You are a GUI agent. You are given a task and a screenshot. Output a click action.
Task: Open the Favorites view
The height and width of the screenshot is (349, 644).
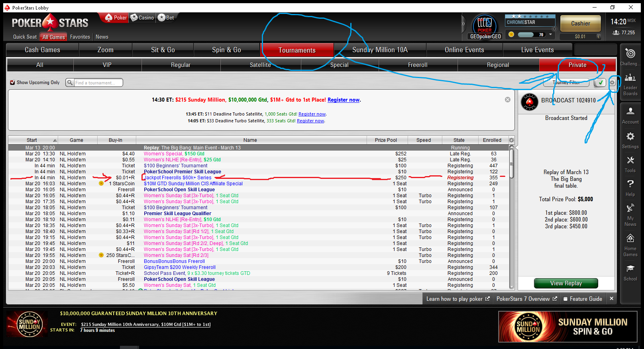click(x=80, y=37)
